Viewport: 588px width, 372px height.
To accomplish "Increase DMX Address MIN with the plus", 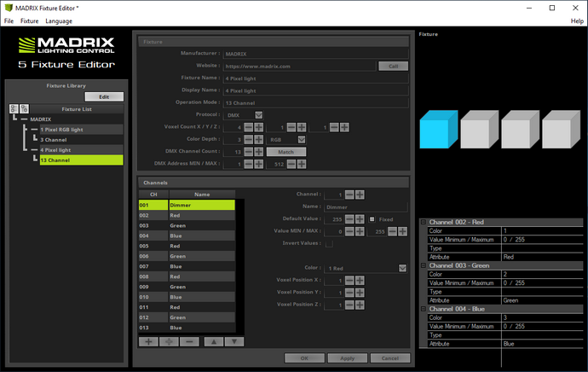I will point(259,164).
